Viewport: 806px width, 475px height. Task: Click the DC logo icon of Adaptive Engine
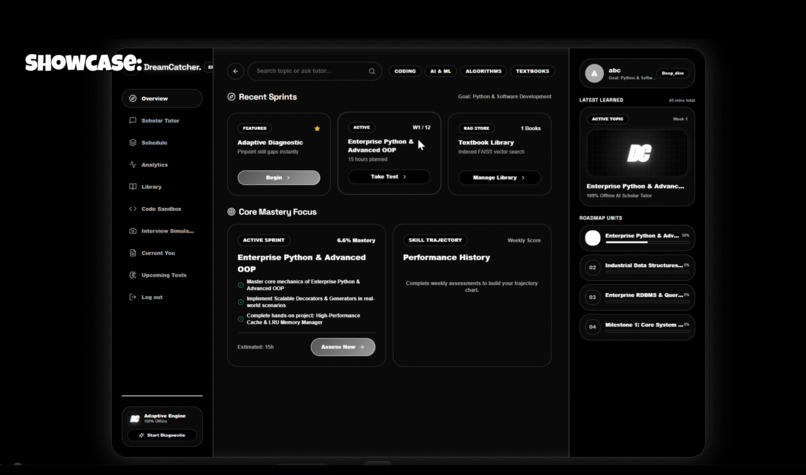tap(135, 418)
